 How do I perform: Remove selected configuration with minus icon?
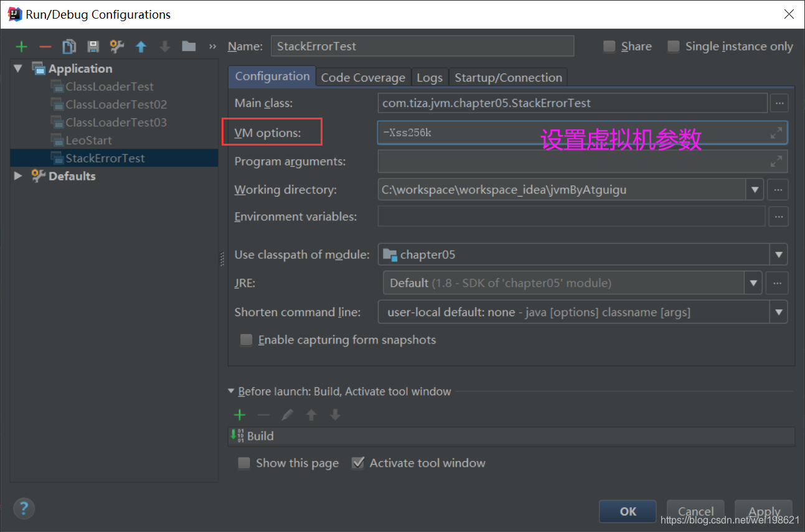coord(45,47)
